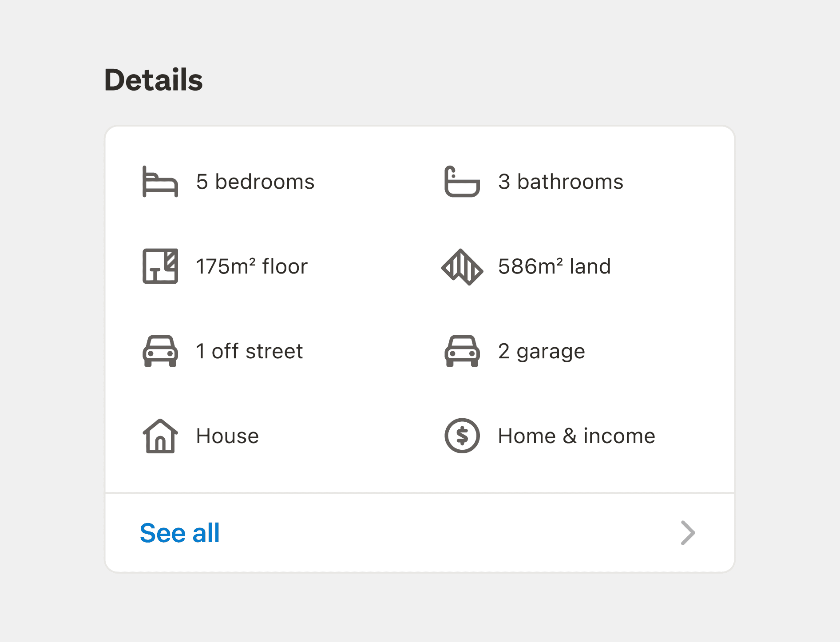Expand details using the right chevron arrow
This screenshot has height=642, width=840.
688,533
